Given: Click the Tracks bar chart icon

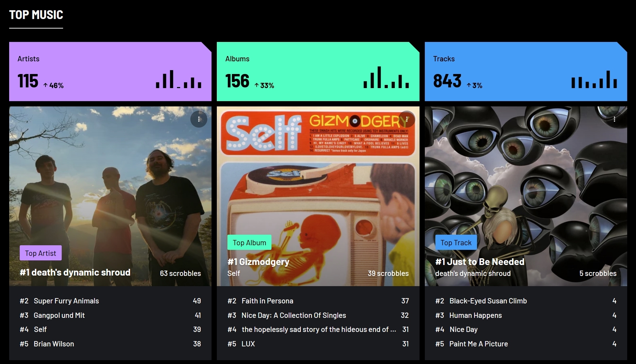Looking at the screenshot, I should (594, 79).
